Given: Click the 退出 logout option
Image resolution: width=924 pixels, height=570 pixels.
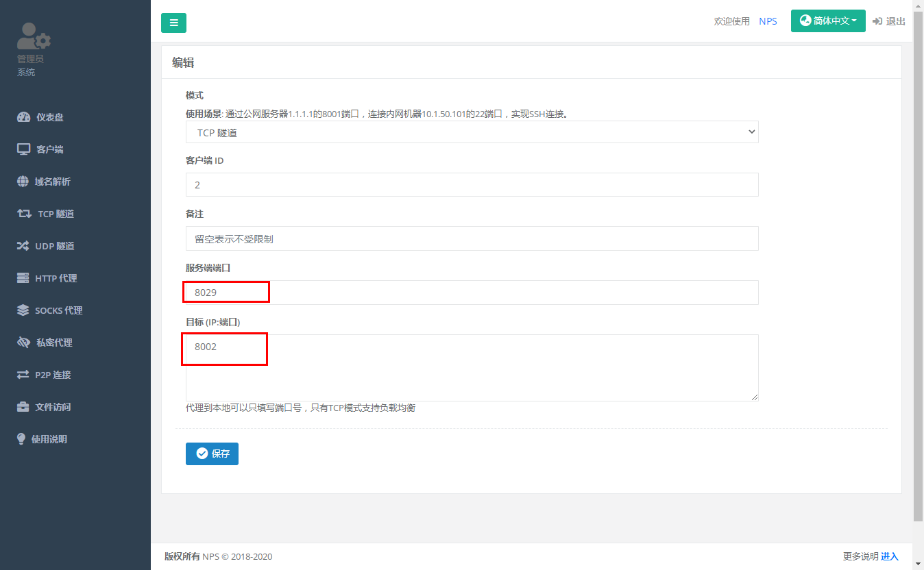Looking at the screenshot, I should [x=888, y=21].
